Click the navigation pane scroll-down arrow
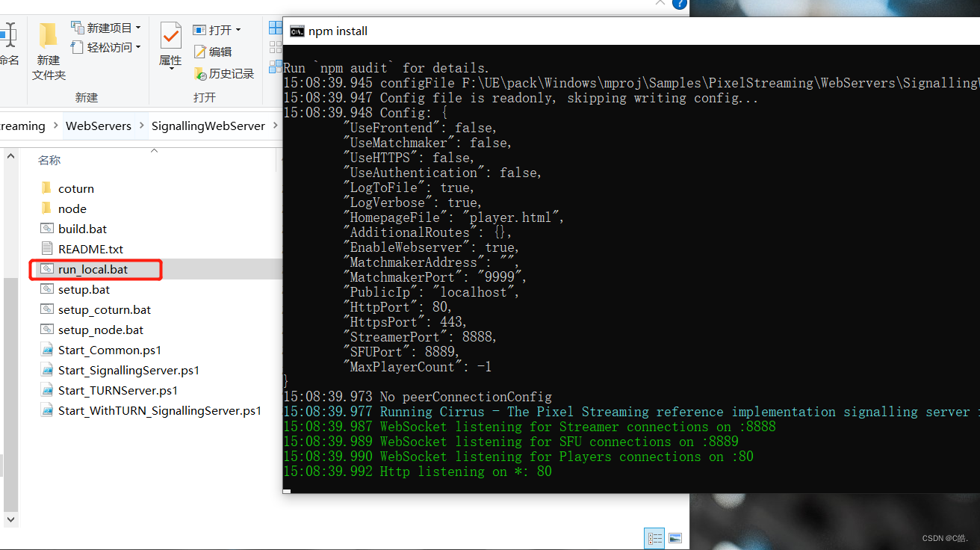 coord(10,519)
